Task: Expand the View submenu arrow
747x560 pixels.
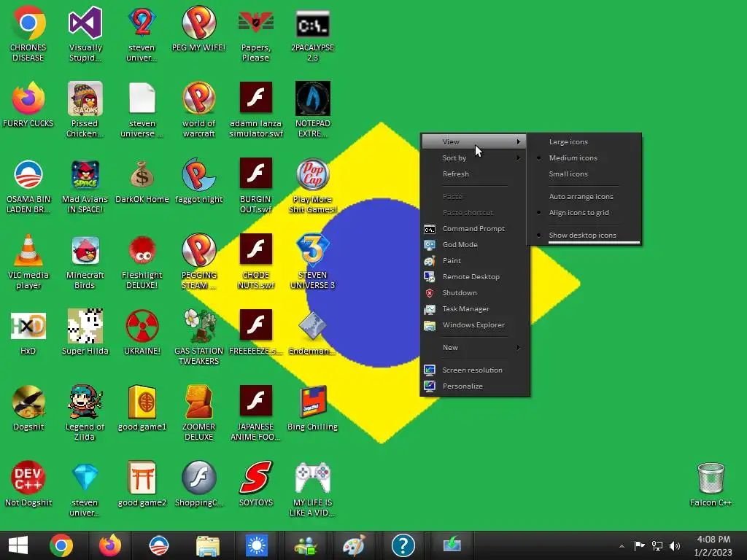Action: (519, 142)
